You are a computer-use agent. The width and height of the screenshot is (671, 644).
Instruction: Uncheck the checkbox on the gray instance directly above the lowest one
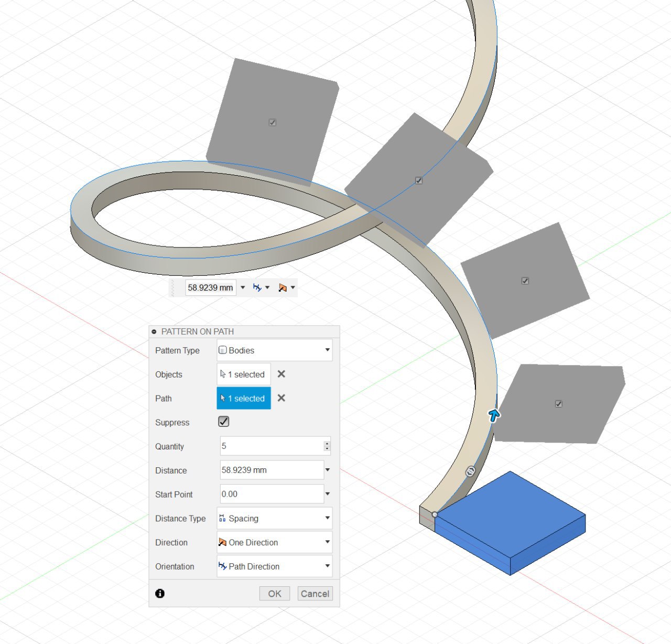click(525, 281)
